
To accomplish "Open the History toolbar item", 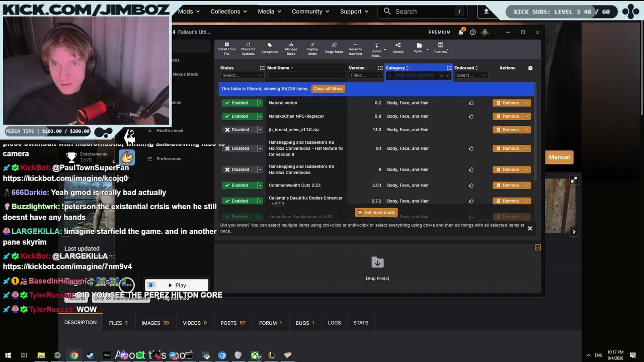I will click(x=398, y=49).
